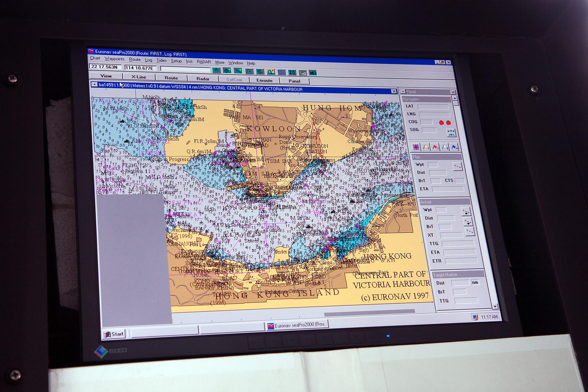Select blue flag marker 4
Screen dimensions: 588x392
454,147
